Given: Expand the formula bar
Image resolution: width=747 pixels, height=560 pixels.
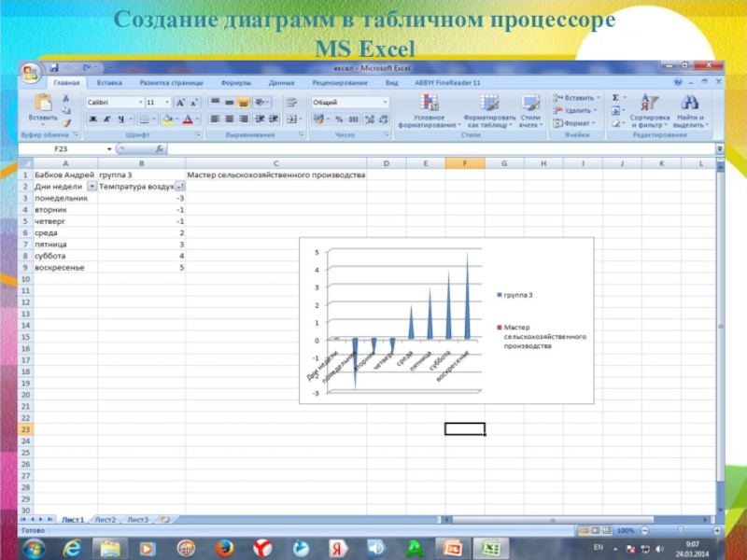Looking at the screenshot, I should (x=719, y=149).
